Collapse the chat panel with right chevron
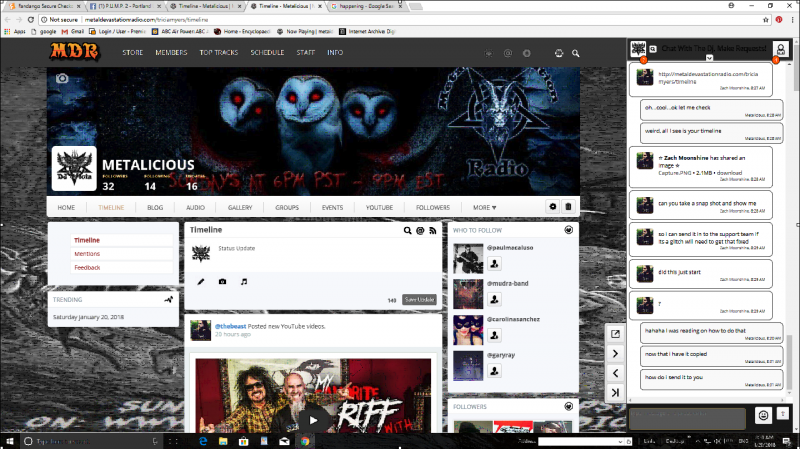 click(x=616, y=353)
